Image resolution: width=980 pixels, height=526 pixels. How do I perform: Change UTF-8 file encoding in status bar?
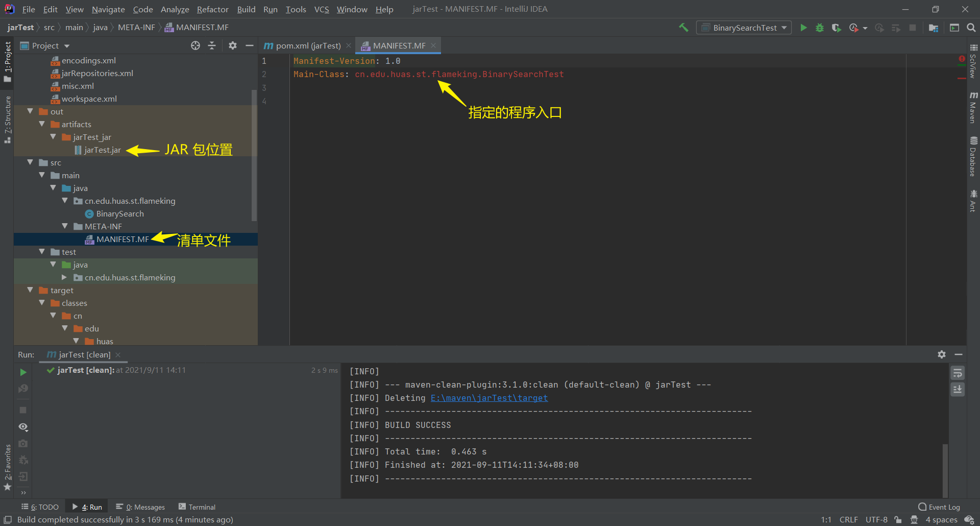876,520
